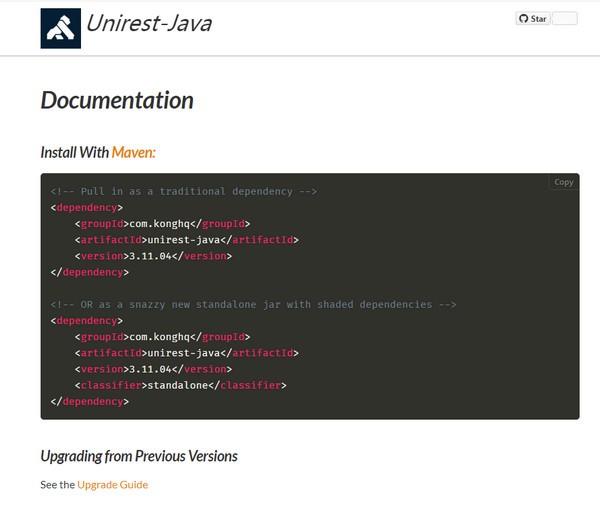Click the classifier standalone code line

pos(180,385)
